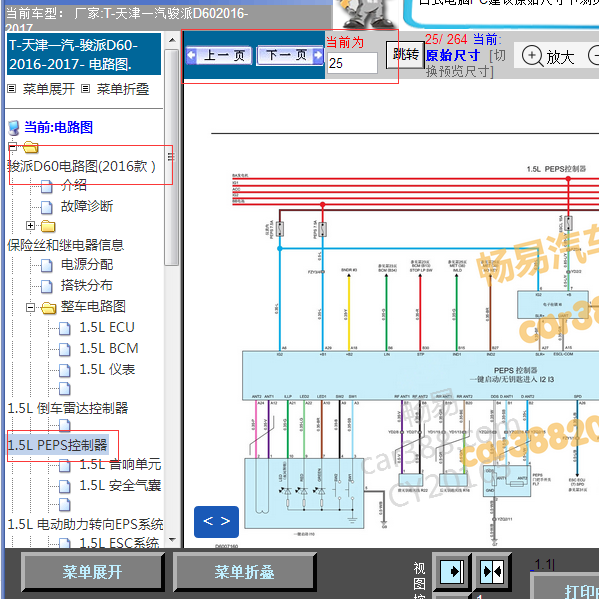Screen dimensions: 599x599
Task: Select the 当前:电路图 computer icon
Action: (x=14, y=128)
